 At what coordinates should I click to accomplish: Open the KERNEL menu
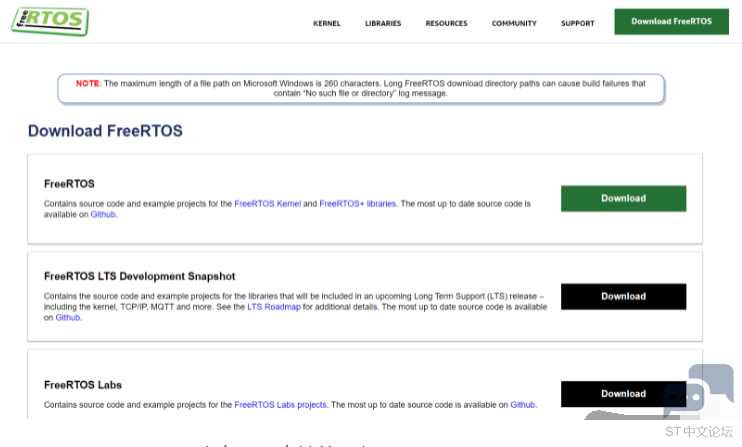point(327,23)
